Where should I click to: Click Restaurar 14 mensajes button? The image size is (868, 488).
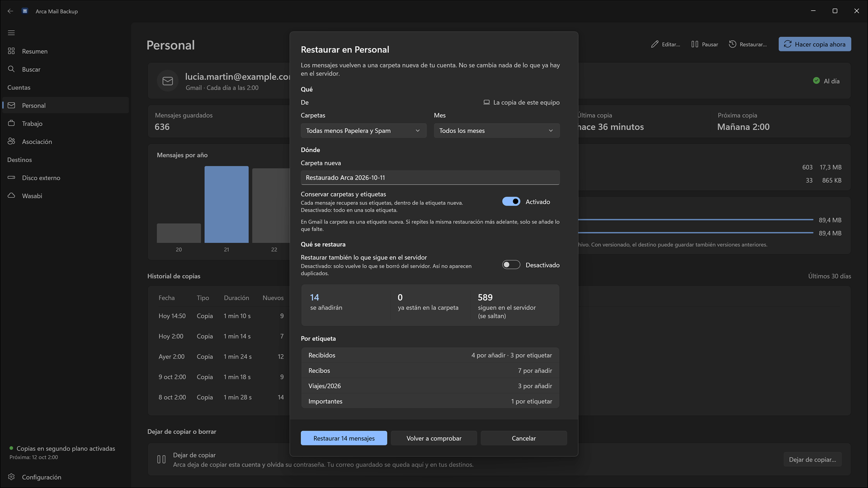pos(344,438)
